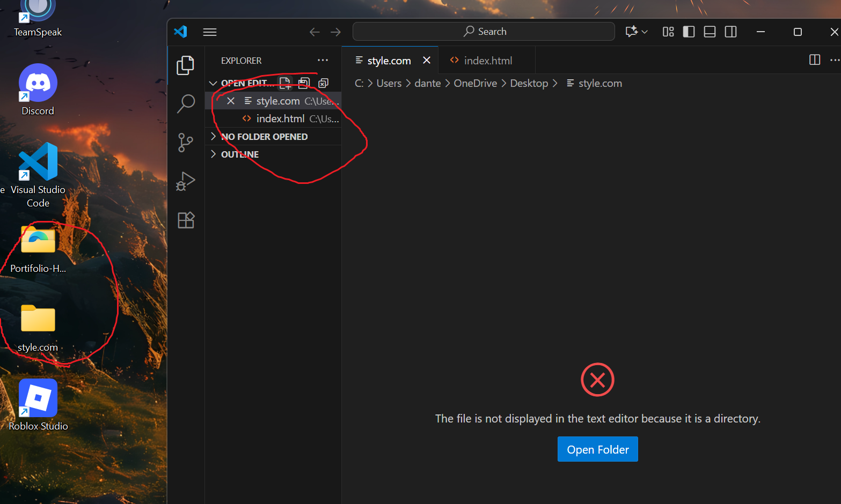Click the Search command center box
The width and height of the screenshot is (841, 504).
pyautogui.click(x=484, y=32)
